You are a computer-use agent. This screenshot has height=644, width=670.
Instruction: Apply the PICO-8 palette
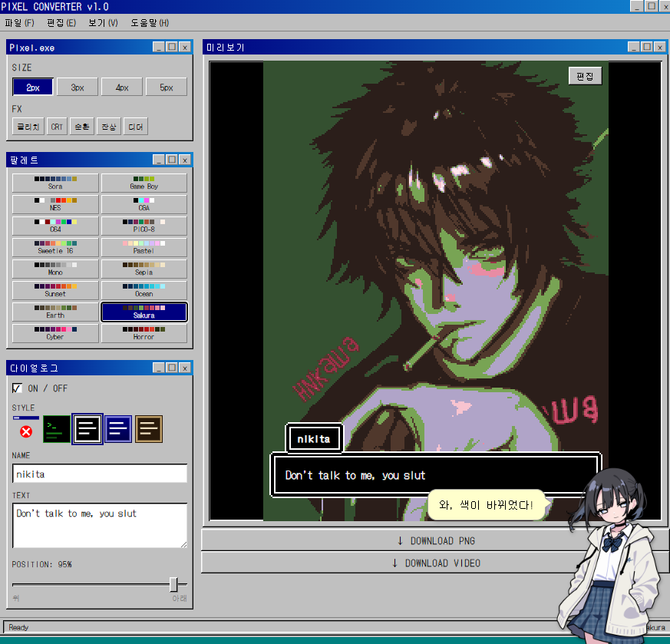click(144, 226)
